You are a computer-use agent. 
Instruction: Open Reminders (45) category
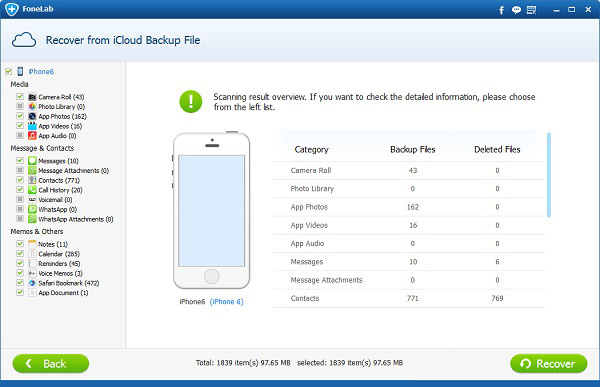pos(59,263)
